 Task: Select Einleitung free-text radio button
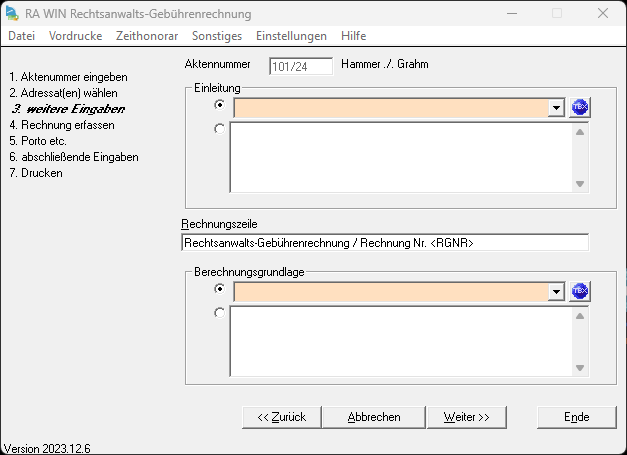[x=219, y=129]
